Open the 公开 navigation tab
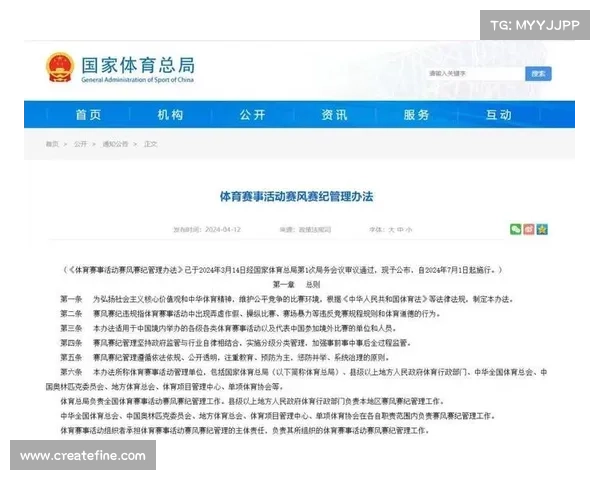The height and width of the screenshot is (480, 600). click(253, 115)
